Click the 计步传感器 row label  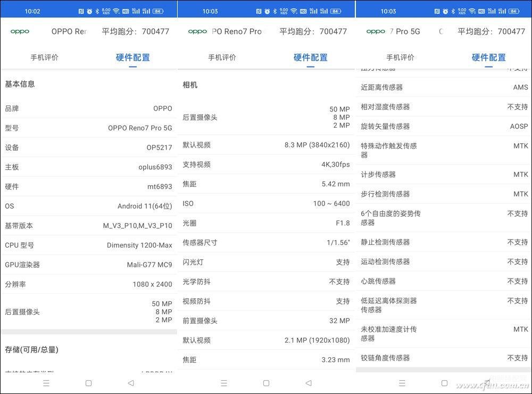tap(378, 175)
